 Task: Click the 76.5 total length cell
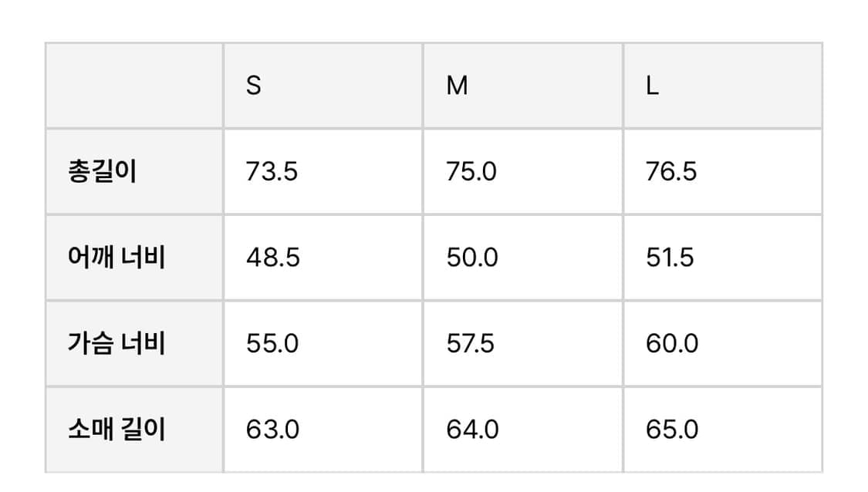coord(671,171)
